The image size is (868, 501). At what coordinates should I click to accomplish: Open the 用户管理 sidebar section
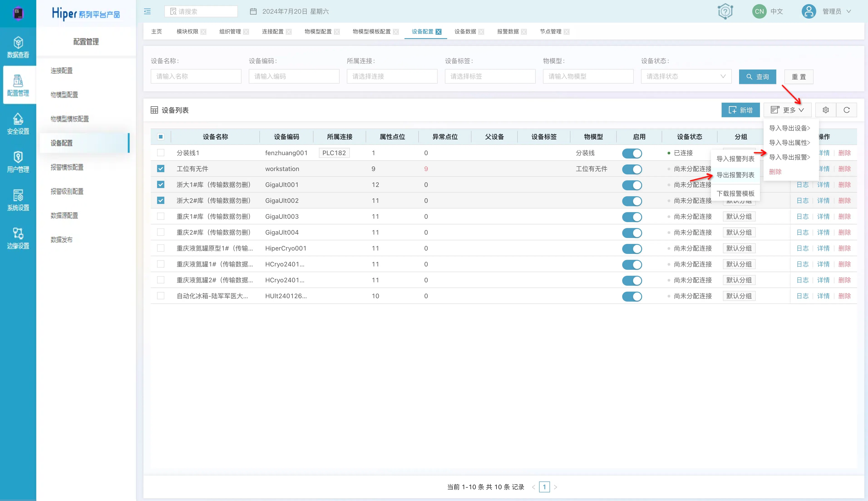point(18,162)
